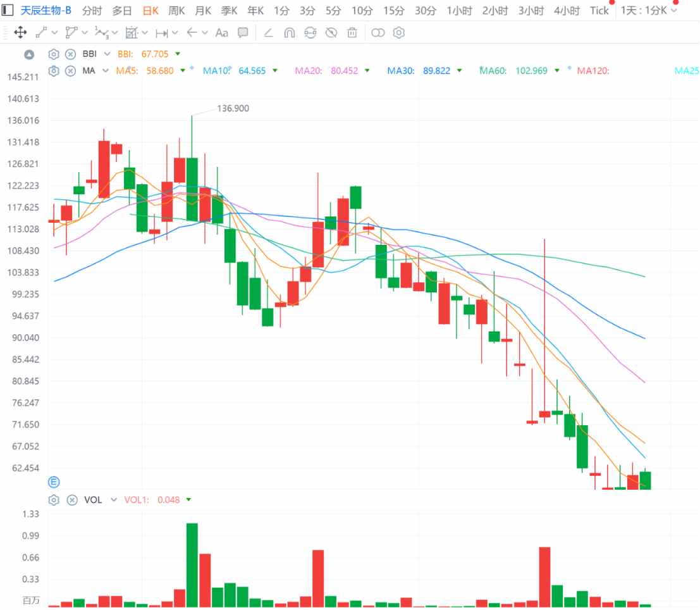Remove the VOL indicator
The image size is (700, 610).
[72, 500]
